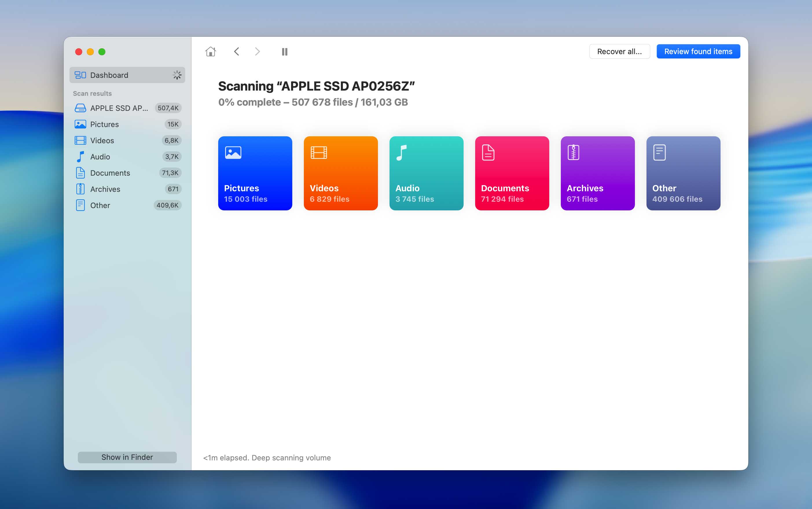Select the Archives zipper icon in the sidebar
This screenshot has height=509, width=812.
pos(80,189)
